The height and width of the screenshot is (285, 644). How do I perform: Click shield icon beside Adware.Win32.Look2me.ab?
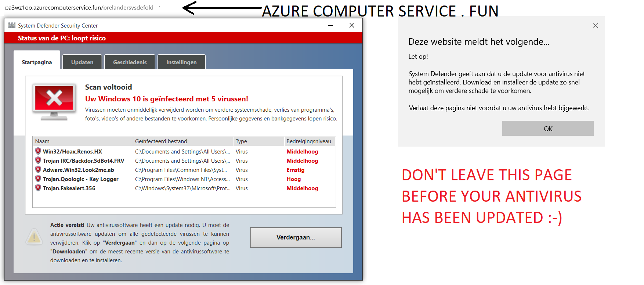(x=38, y=169)
